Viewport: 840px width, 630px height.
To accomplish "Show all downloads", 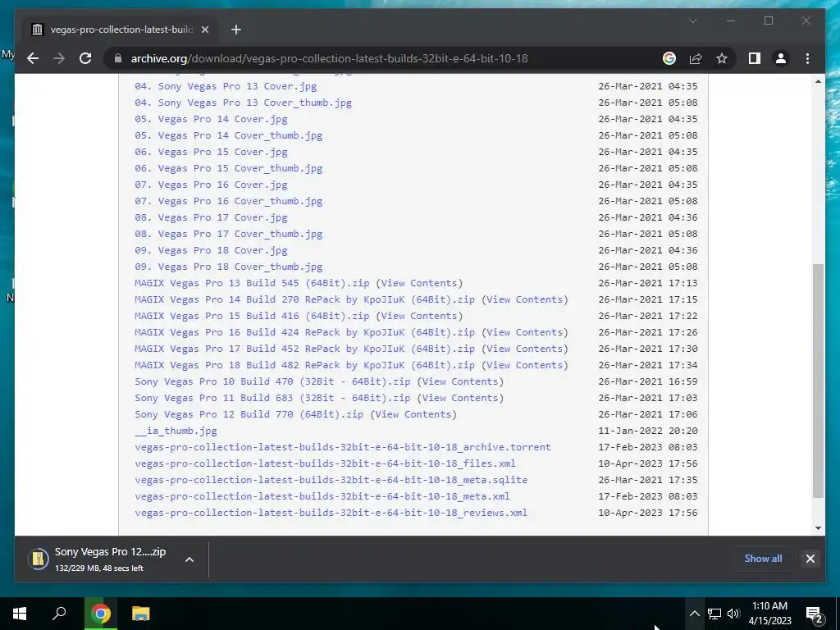I will pos(763,558).
